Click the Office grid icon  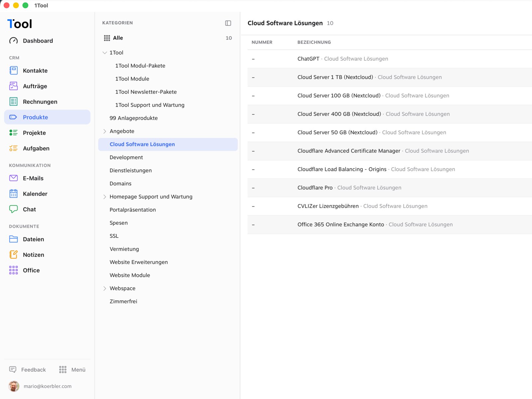(x=14, y=270)
